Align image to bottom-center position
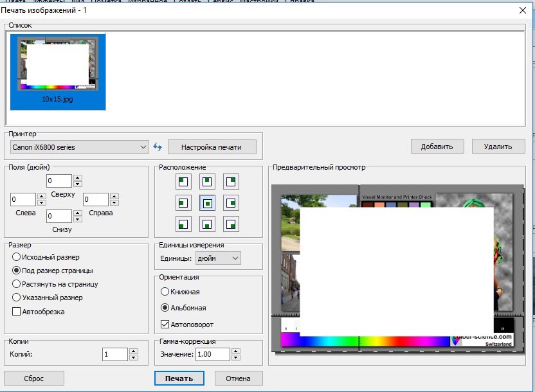This screenshot has height=392, width=535. (x=207, y=224)
